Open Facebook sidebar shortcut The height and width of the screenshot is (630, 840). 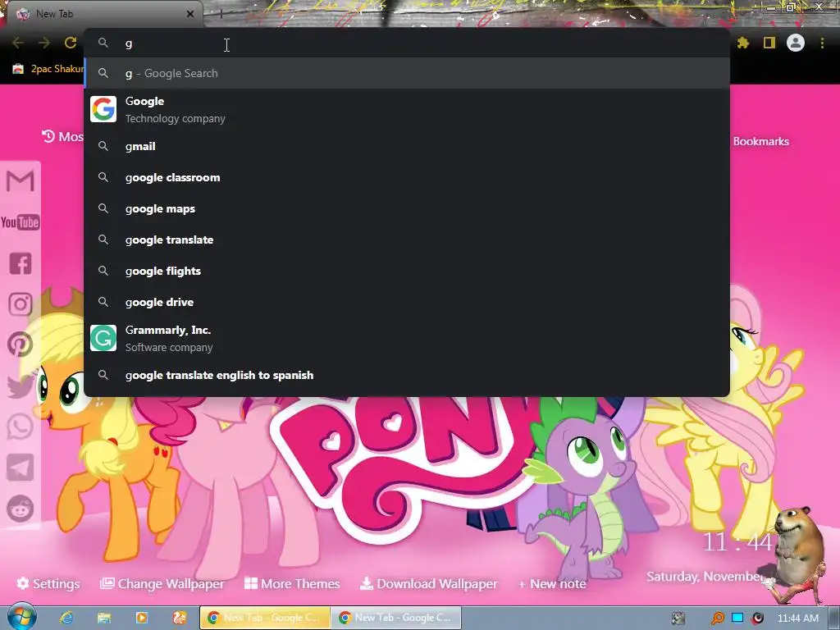(21, 263)
